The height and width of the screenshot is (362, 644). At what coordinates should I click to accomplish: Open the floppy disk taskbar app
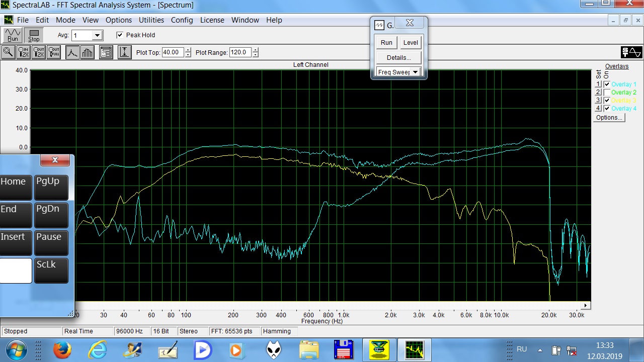coord(309,350)
